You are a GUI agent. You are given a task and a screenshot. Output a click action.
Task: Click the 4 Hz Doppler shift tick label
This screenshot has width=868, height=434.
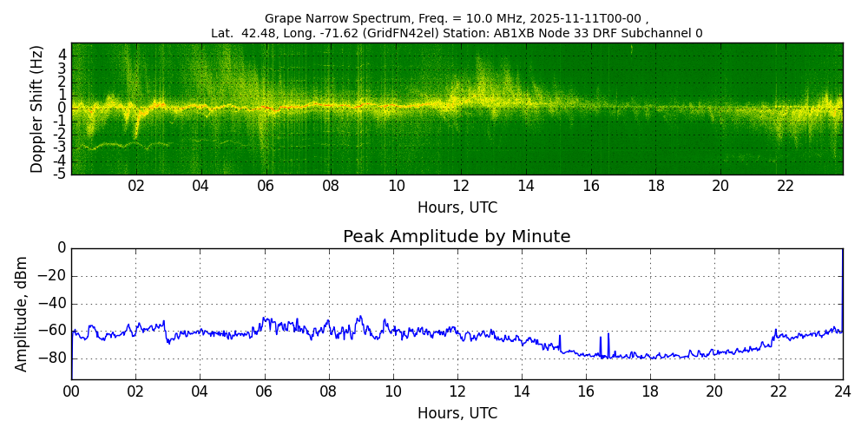(x=62, y=55)
